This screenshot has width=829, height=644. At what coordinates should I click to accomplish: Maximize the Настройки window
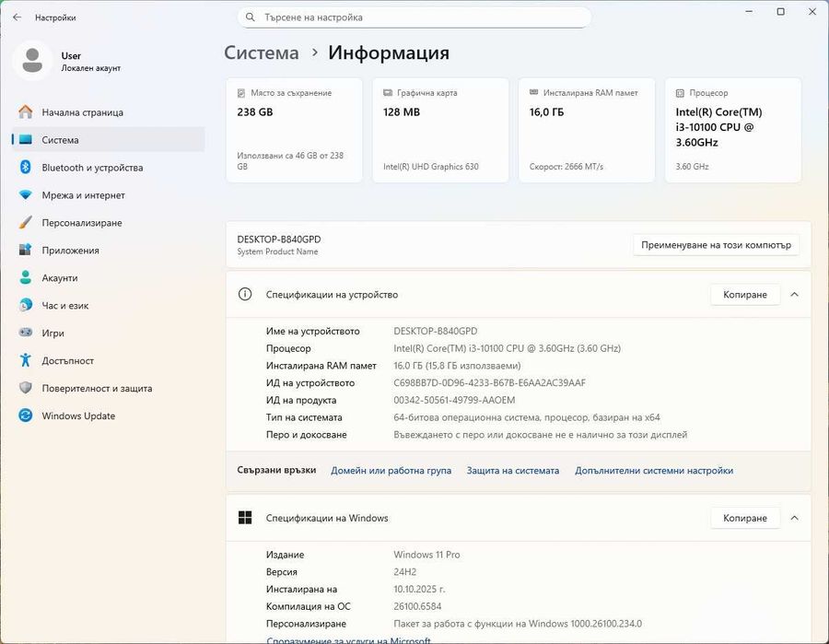click(x=780, y=12)
